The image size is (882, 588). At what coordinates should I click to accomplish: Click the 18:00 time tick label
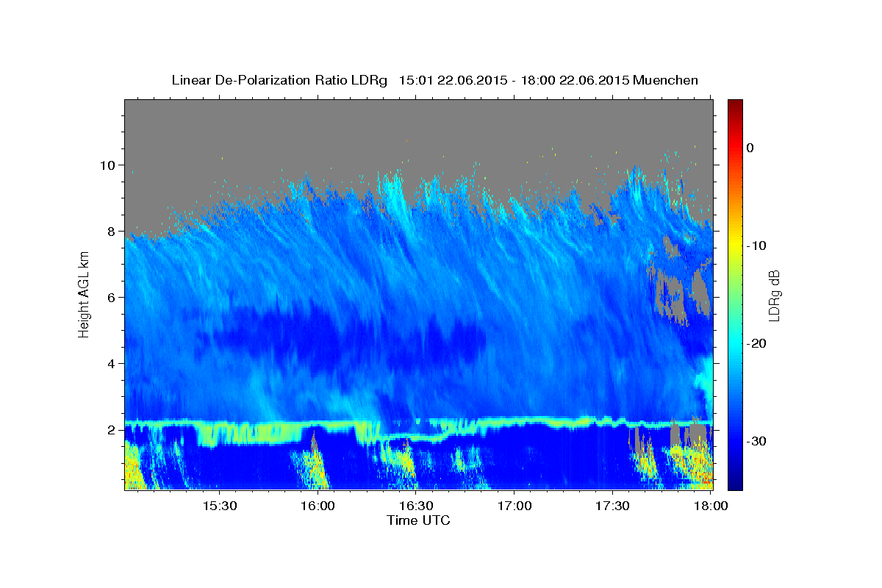pyautogui.click(x=711, y=506)
